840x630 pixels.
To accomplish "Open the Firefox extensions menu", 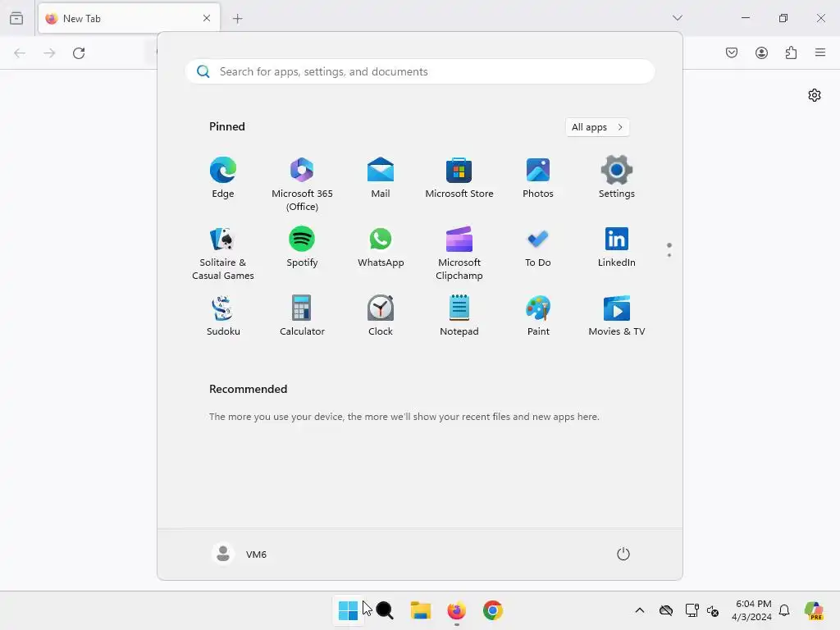I will 792,52.
